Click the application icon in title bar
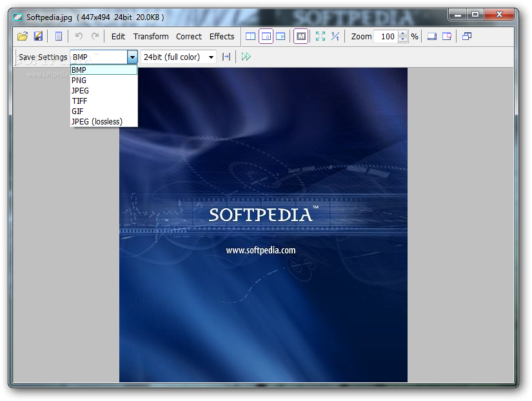Viewport: 532px width, 401px height. point(17,17)
